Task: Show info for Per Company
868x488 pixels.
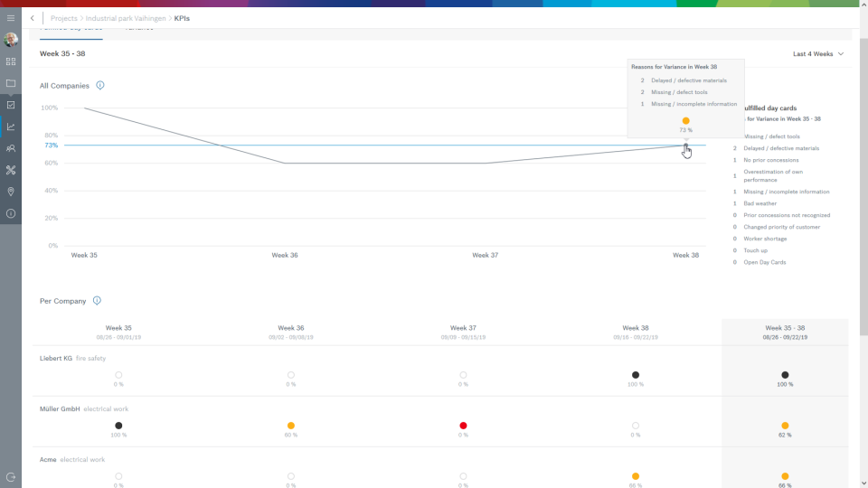Action: (97, 300)
